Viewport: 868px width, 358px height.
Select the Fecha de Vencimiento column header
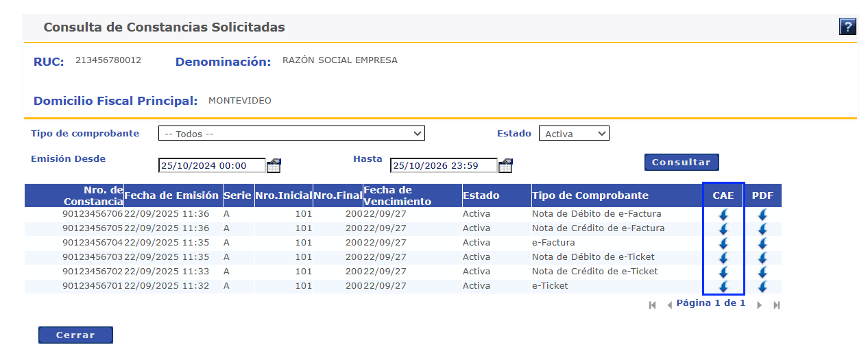pos(412,195)
